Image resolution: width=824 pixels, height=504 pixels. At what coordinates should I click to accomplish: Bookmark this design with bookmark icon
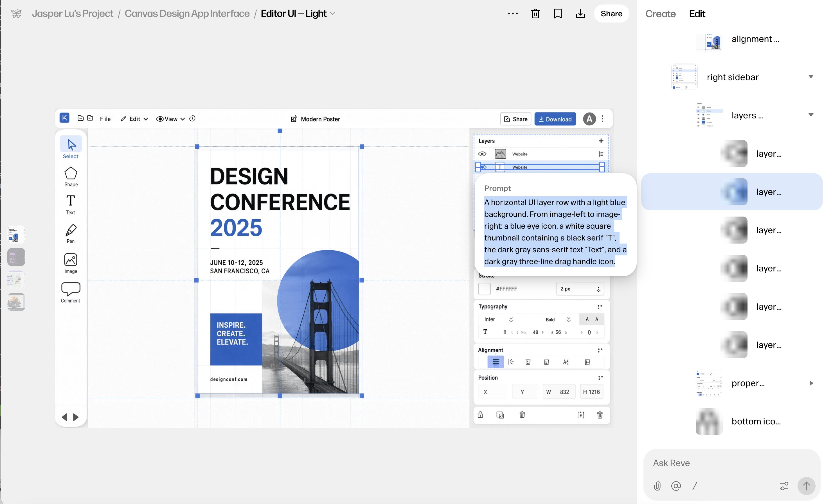(558, 13)
